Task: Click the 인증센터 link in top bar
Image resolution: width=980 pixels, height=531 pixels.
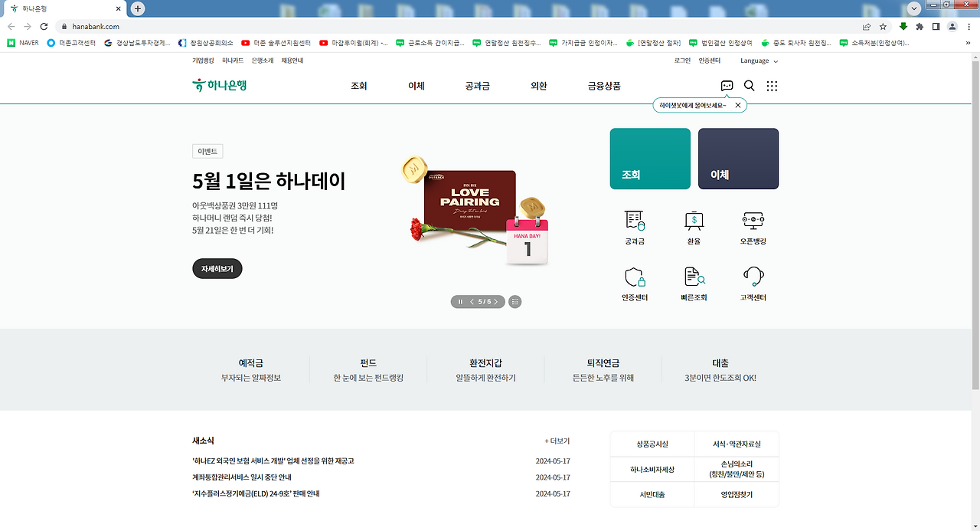Action: click(710, 61)
